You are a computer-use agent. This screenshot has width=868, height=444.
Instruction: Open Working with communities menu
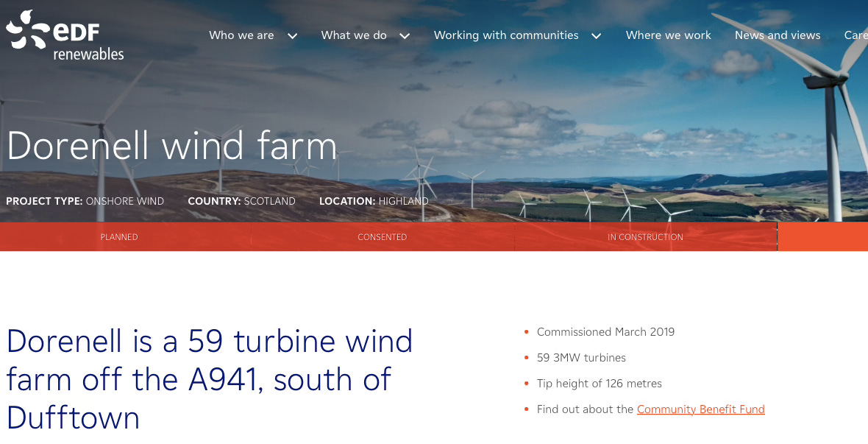pyautogui.click(x=506, y=35)
